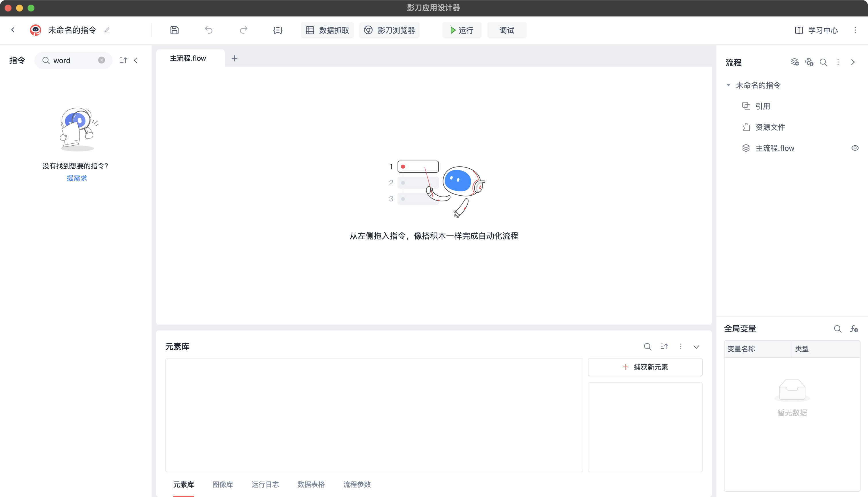The width and height of the screenshot is (868, 497).
Task: Clear the word search field
Action: (x=102, y=60)
